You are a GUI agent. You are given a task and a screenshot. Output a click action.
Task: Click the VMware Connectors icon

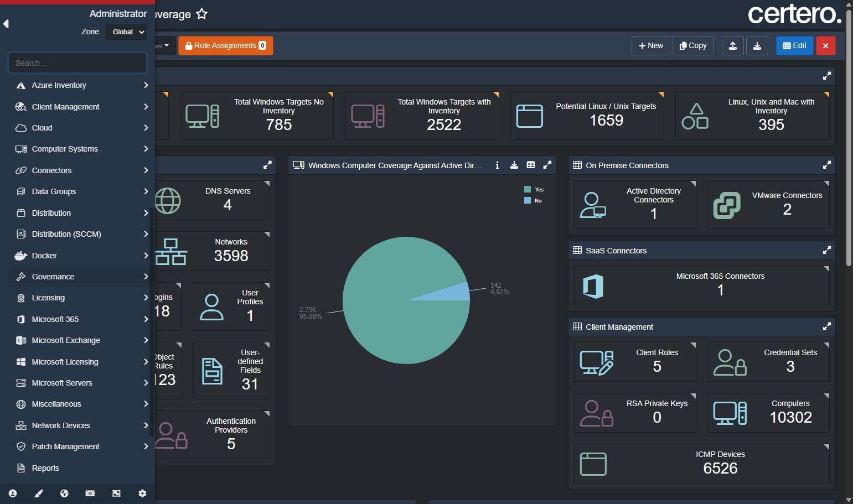pos(727,205)
